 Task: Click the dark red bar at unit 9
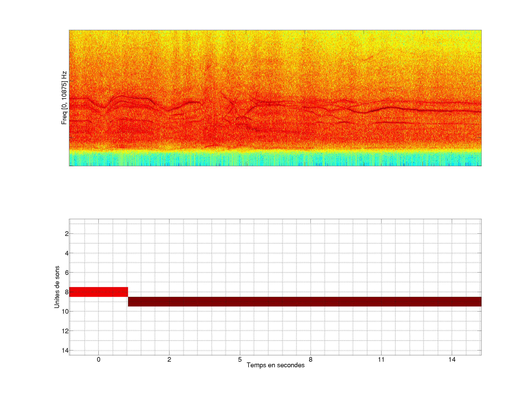(304, 301)
